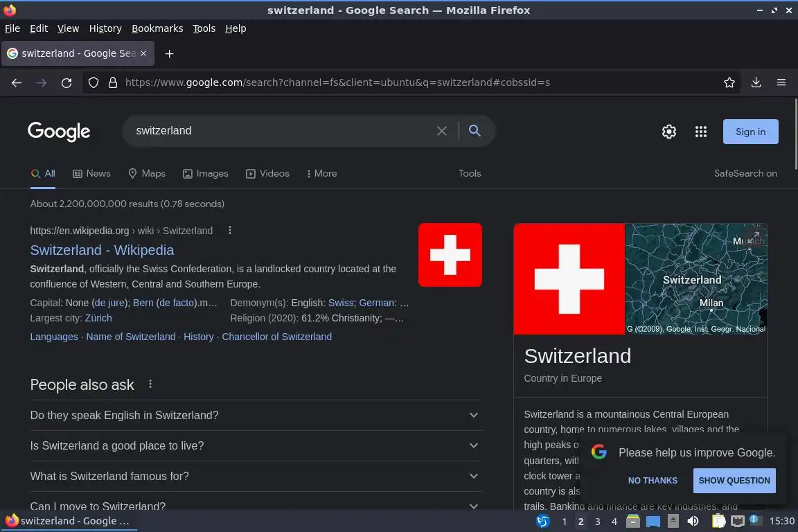The height and width of the screenshot is (532, 798).
Task: Clear the Google search box text
Action: coord(442,131)
